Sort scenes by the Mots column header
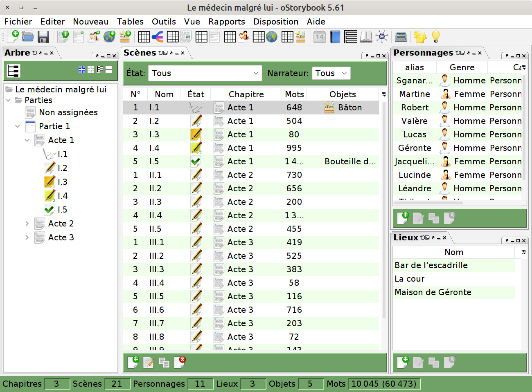 point(294,94)
